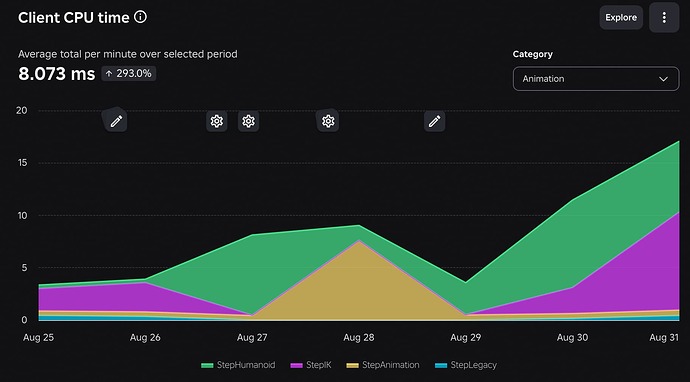Click the Category heading label

(532, 54)
